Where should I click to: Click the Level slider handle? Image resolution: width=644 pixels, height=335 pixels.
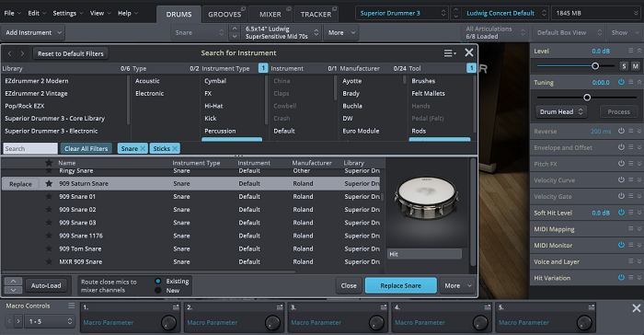tap(594, 65)
